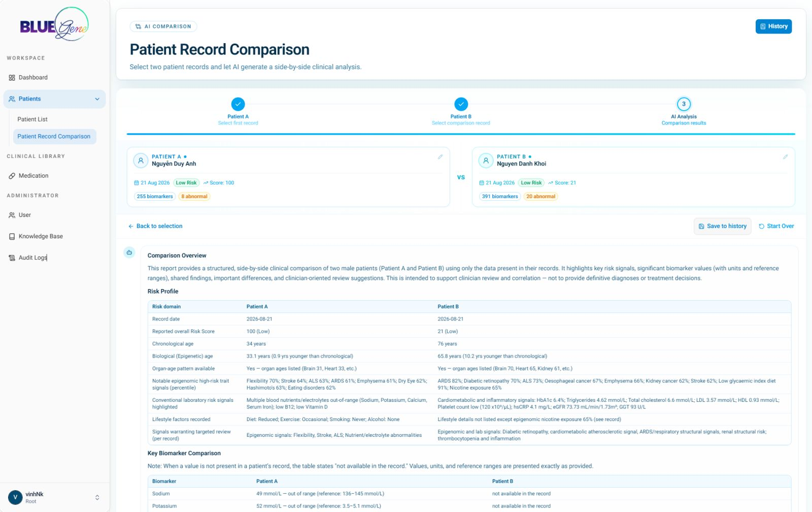Click Patient A Low Risk badge
The width and height of the screenshot is (812, 512).
[186, 183]
